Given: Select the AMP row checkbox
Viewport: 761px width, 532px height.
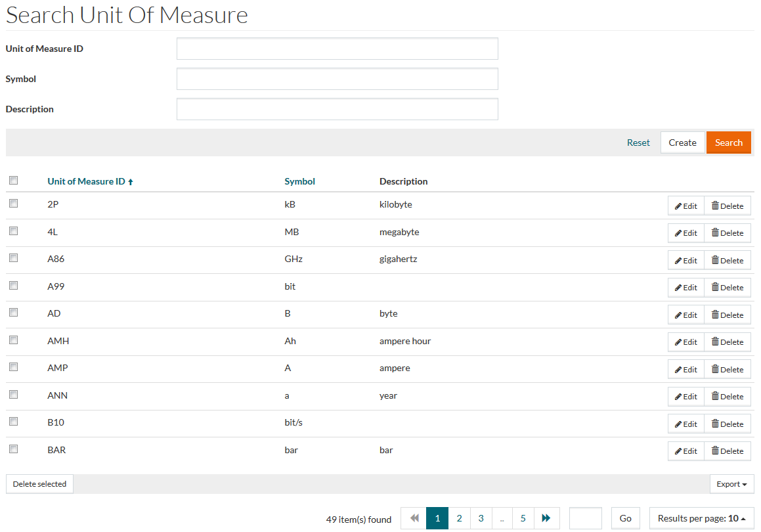Looking at the screenshot, I should (13, 367).
